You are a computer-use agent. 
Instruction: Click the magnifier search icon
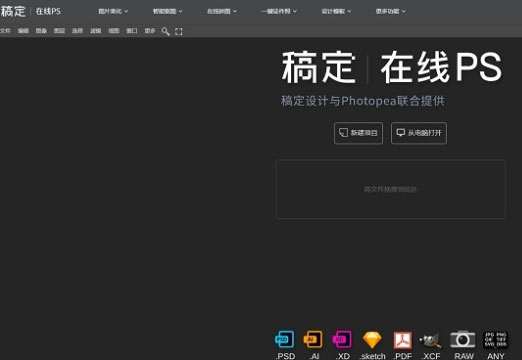pyautogui.click(x=165, y=31)
